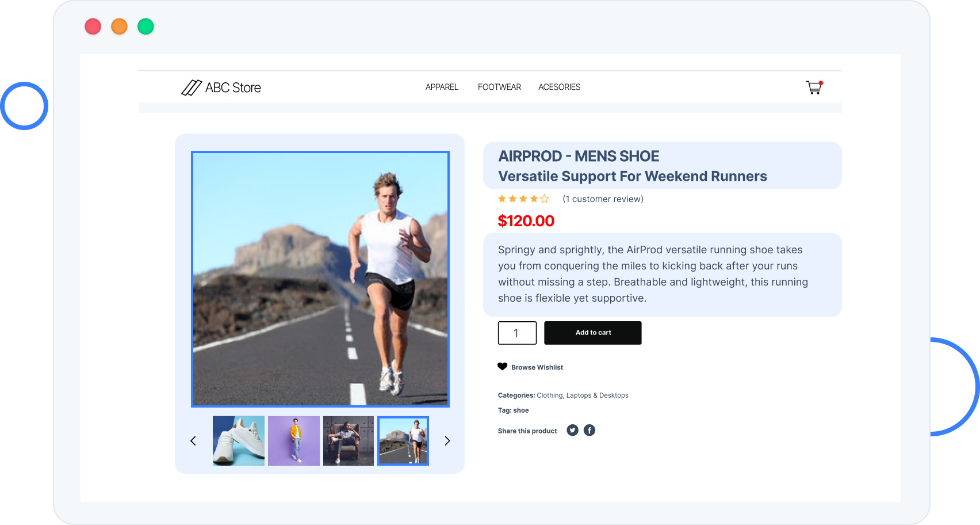Image resolution: width=980 pixels, height=525 pixels.
Task: Read the 1 customer review link
Action: (x=603, y=199)
